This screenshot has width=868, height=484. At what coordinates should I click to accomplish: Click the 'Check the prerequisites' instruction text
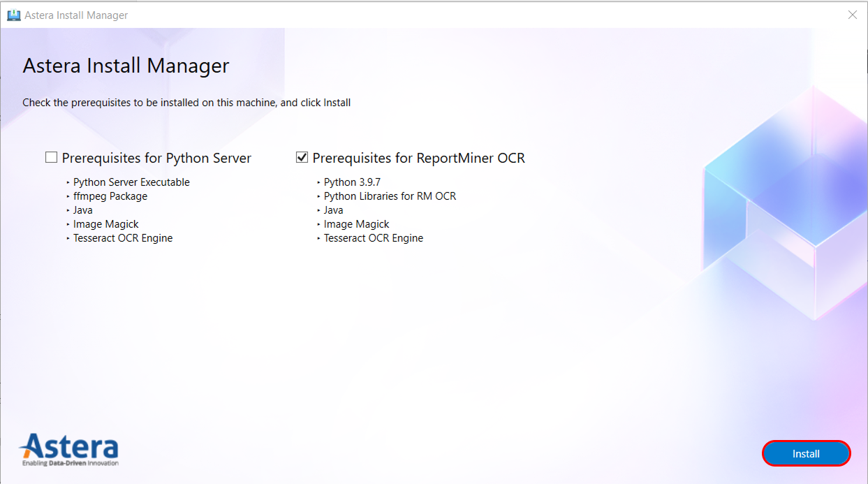click(x=186, y=103)
